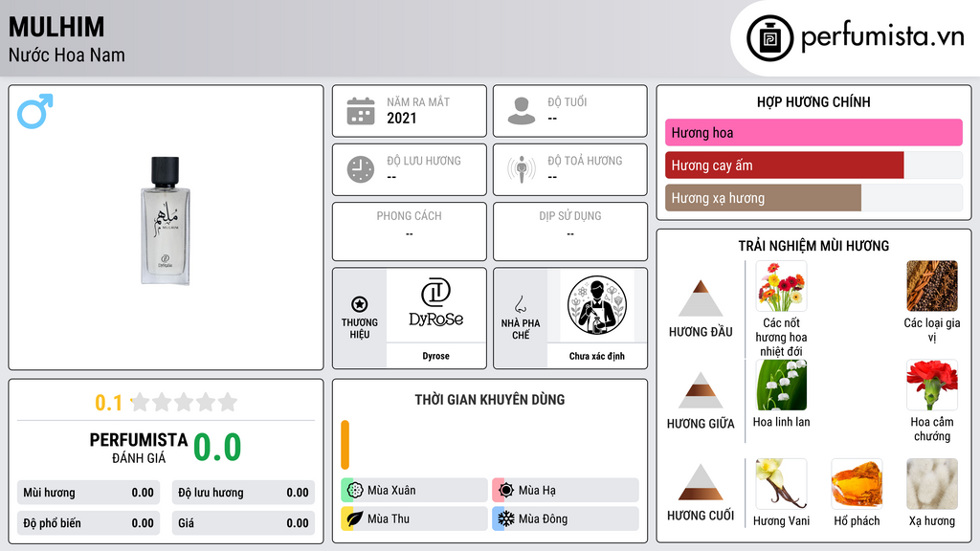Click the Hoa cẩm chướng label
Screen dimensions: 980x551
coord(932,430)
